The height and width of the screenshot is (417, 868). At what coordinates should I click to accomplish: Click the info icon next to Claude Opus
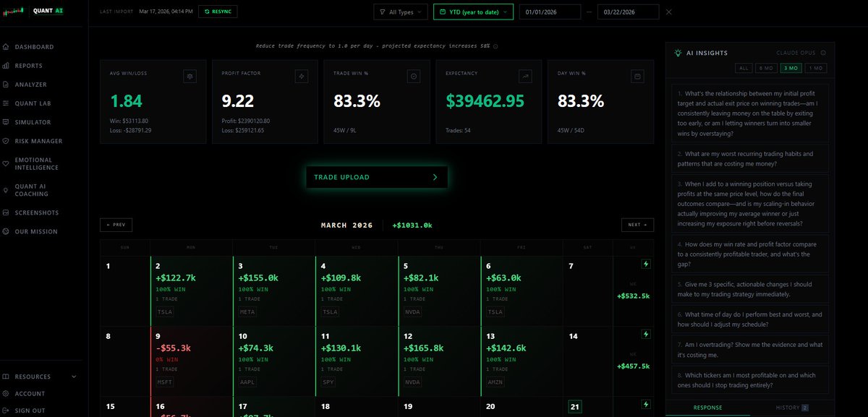click(823, 53)
